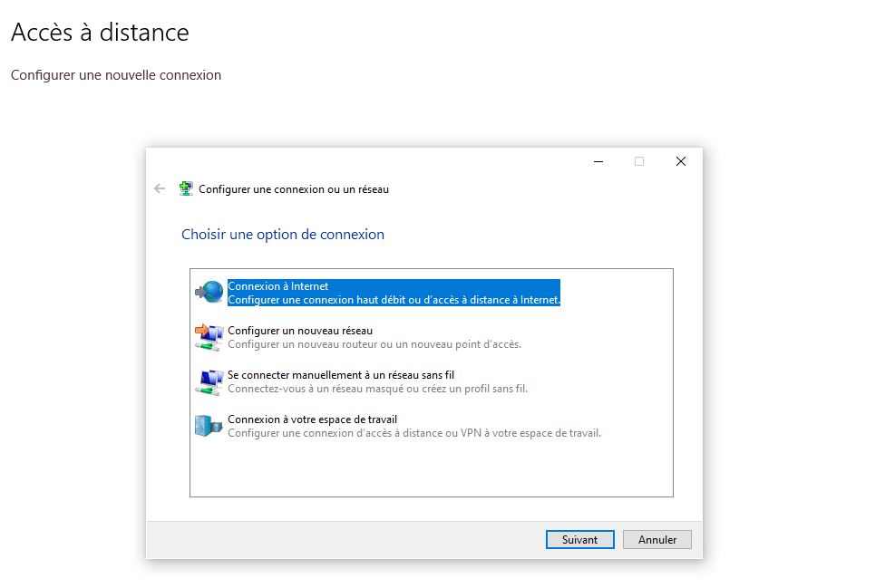The width and height of the screenshot is (885, 588).
Task: Click the globe icon for Connexion à Internet
Action: tap(209, 292)
